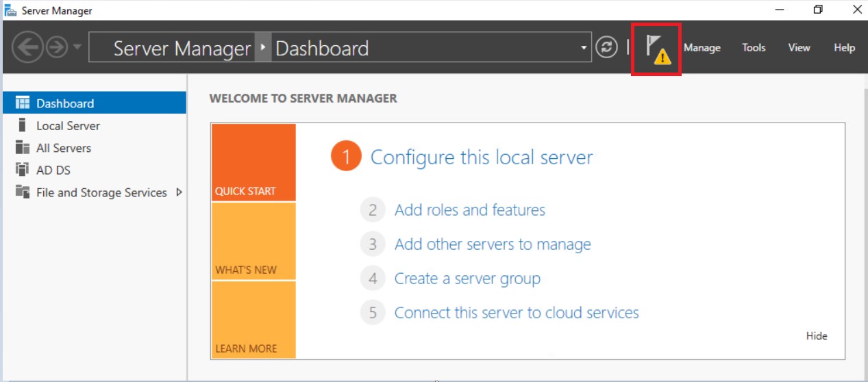Open the breadcrumb address bar dropdown

click(x=584, y=48)
